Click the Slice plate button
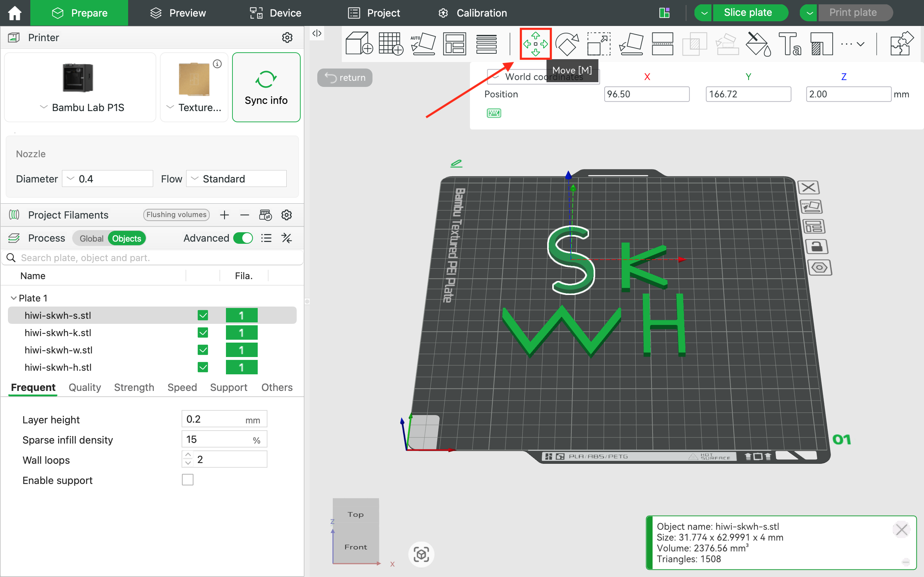Image resolution: width=924 pixels, height=577 pixels. [748, 13]
